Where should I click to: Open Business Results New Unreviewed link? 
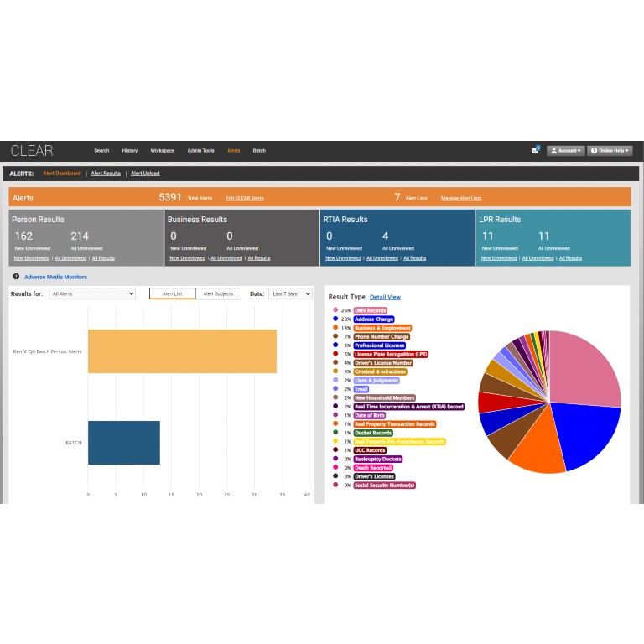[187, 258]
